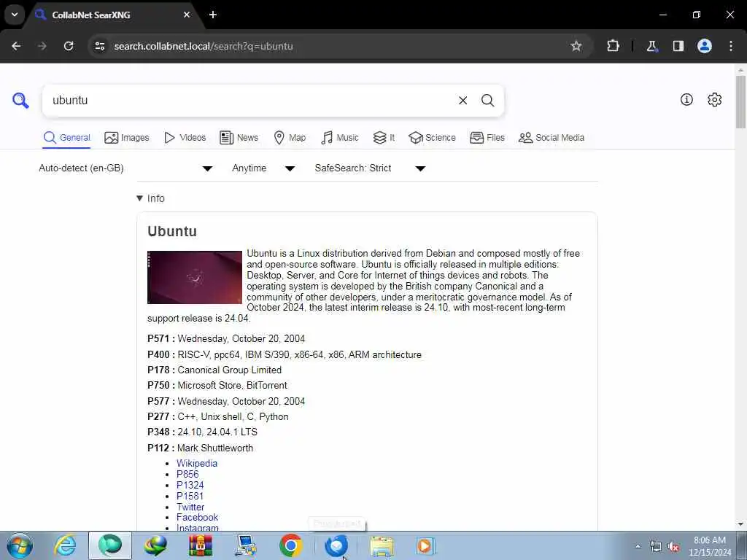Viewport: 747px width, 560px height.
Task: Toggle the browser side panel
Action: point(678,46)
